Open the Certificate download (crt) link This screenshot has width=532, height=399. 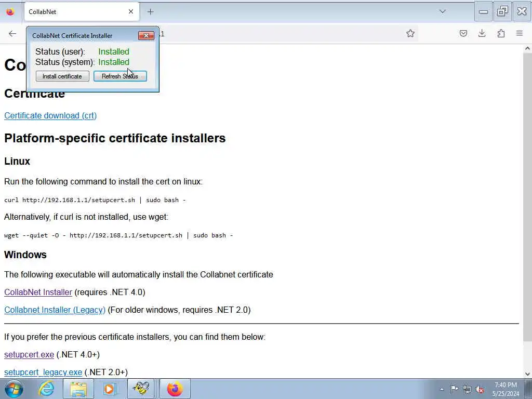[50, 116]
